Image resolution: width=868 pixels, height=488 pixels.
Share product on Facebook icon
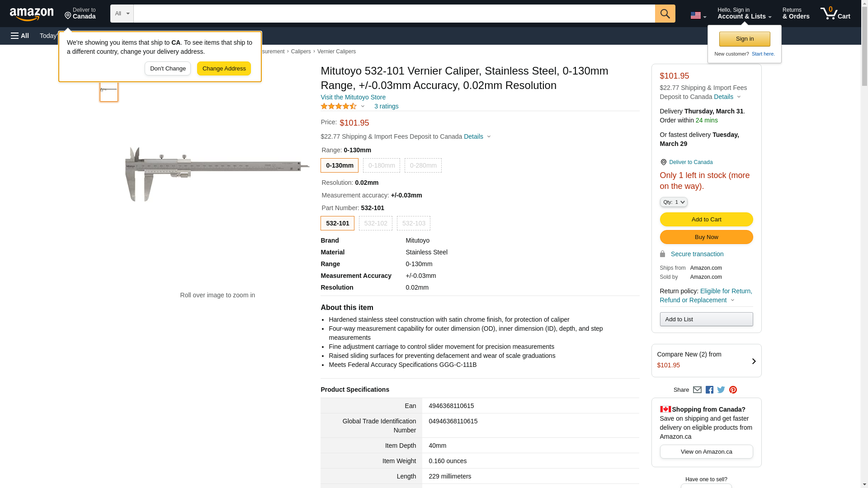click(x=709, y=390)
